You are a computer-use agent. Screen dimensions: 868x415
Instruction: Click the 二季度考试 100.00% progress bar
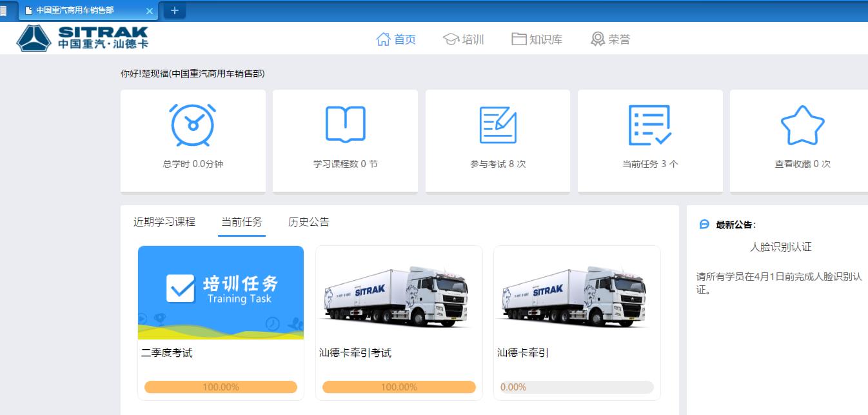[221, 387]
